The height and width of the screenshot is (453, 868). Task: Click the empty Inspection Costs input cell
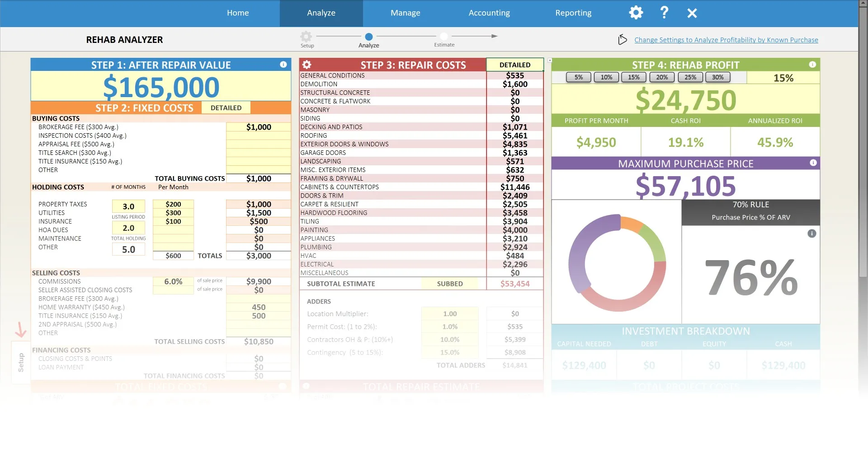click(259, 135)
